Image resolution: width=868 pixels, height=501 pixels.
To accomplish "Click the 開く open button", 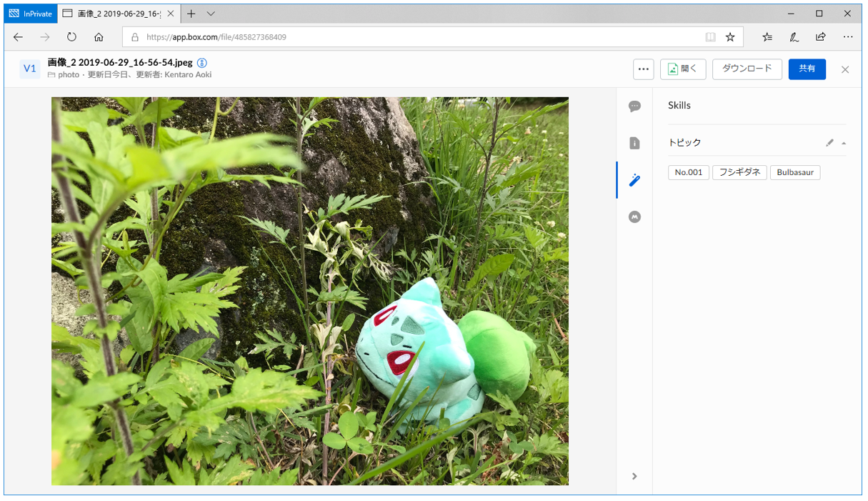I will coord(683,69).
